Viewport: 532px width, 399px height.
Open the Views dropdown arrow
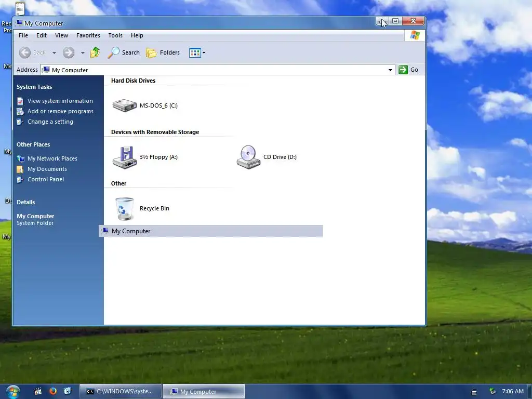point(204,53)
